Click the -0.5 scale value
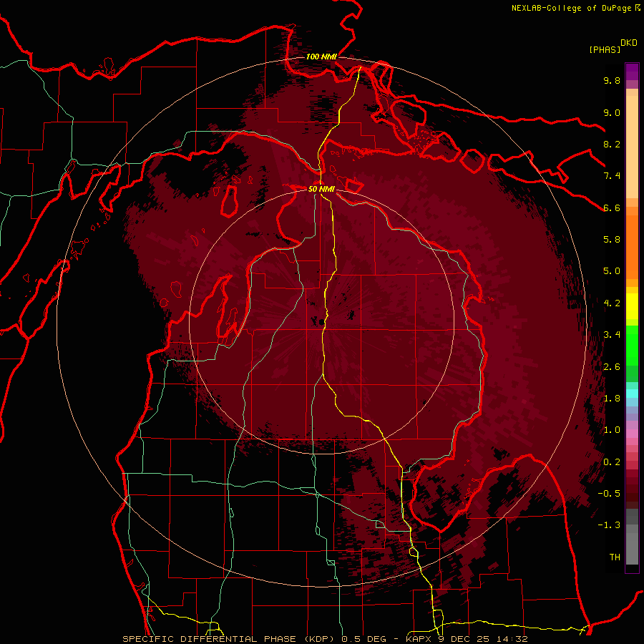 coord(609,494)
